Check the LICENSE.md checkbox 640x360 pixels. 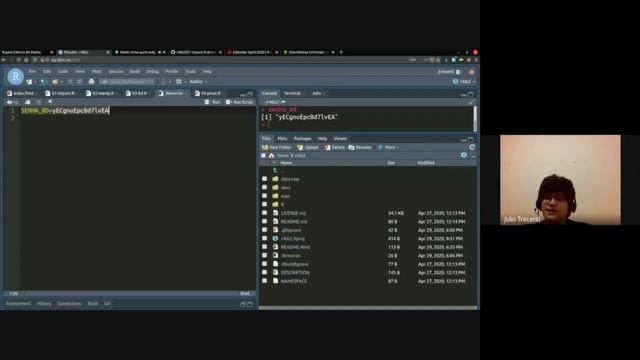pos(264,213)
